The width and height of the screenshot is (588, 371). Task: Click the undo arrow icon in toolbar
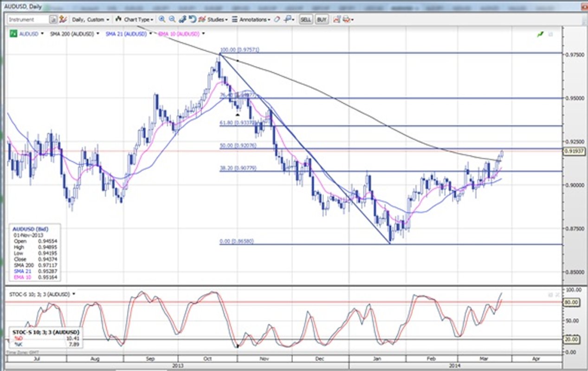pyautogui.click(x=192, y=19)
